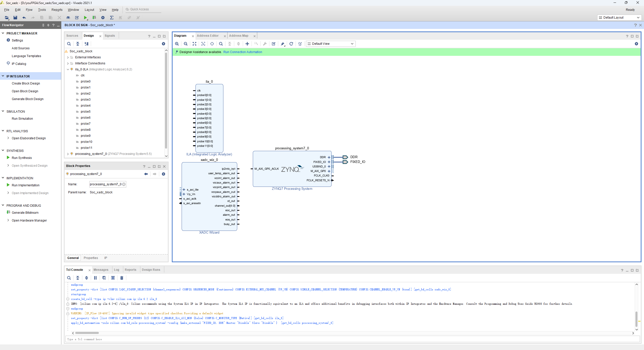Click the Tcl Console horizontal scrollbar
644x350 pixels.
87,333
